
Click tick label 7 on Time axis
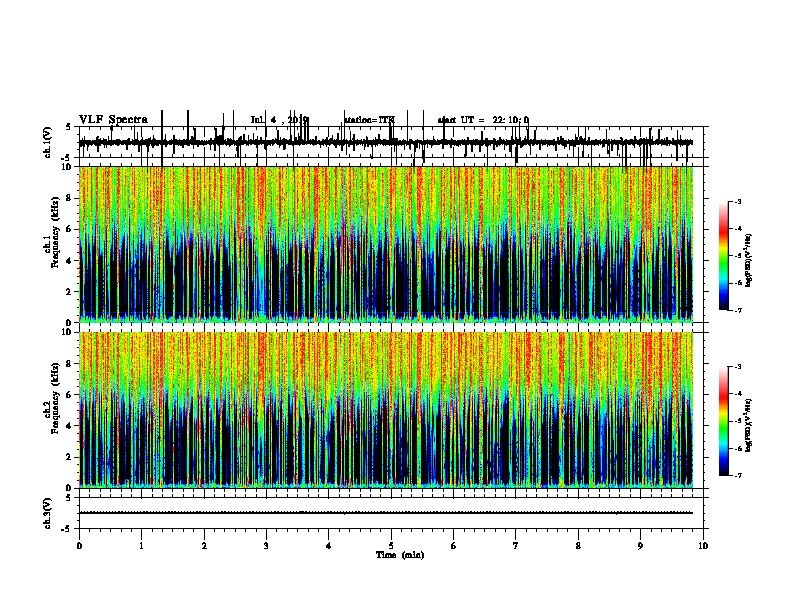[516, 546]
